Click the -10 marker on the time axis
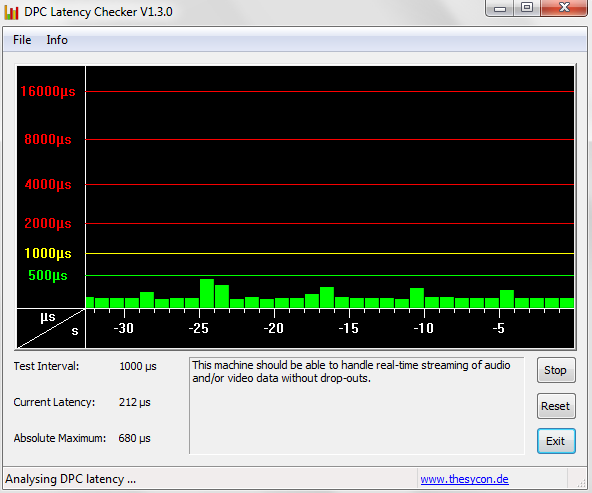The height and width of the screenshot is (493, 592). [x=424, y=328]
